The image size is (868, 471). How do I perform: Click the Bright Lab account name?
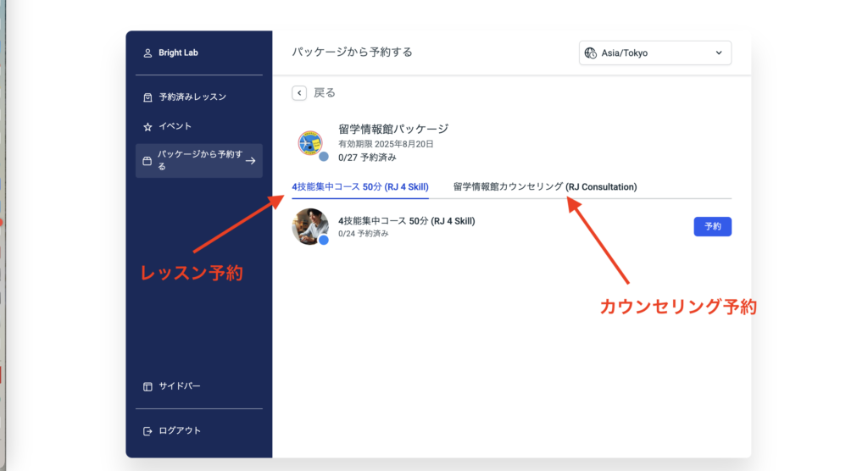(x=178, y=53)
